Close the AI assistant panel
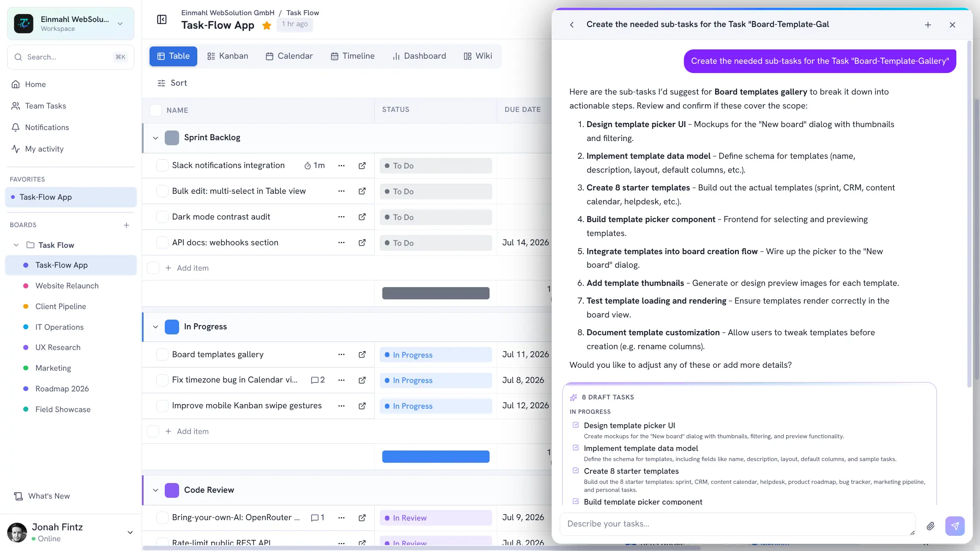980x551 pixels. tap(953, 25)
